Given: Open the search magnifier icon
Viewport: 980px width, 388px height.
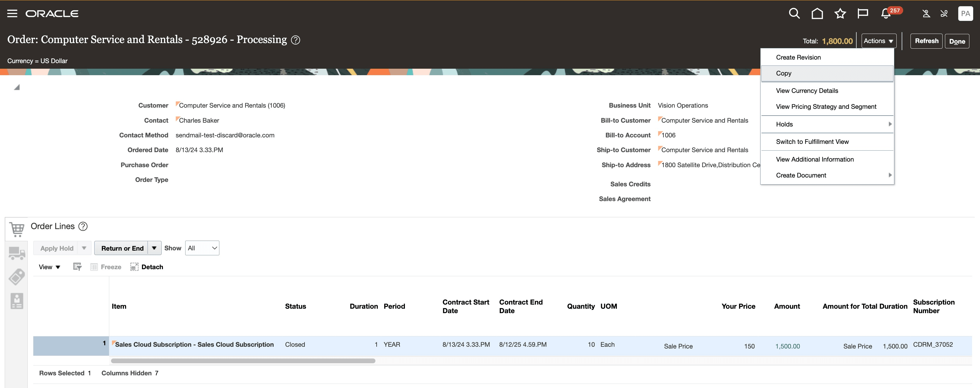Looking at the screenshot, I should pos(794,14).
